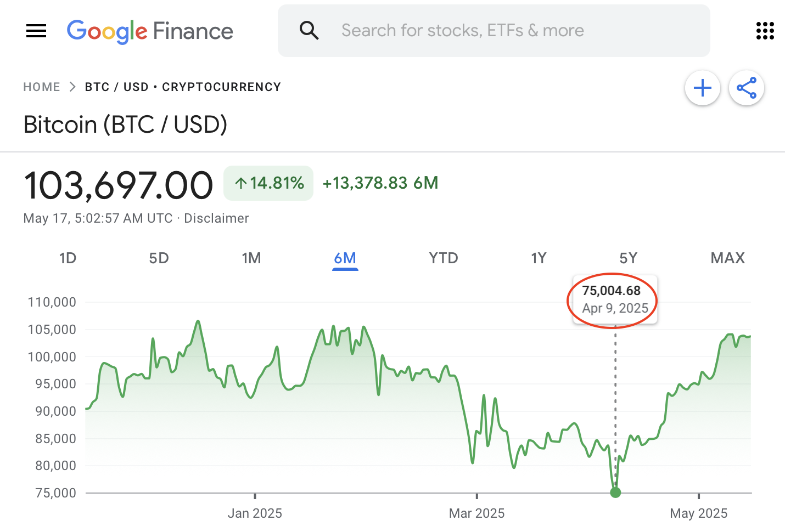Add Bitcoin to watchlist with plus button
The image size is (785, 532).
pos(702,88)
